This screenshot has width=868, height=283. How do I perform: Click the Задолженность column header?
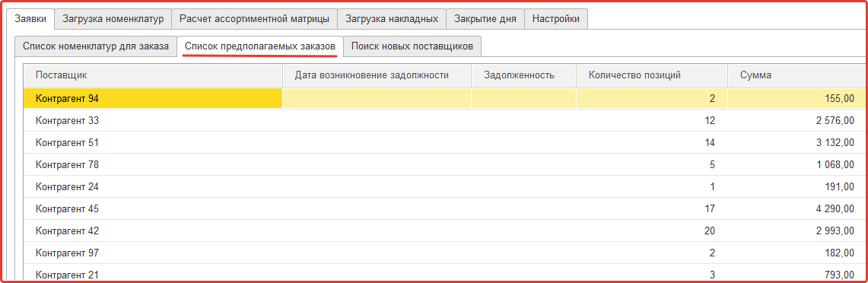[523, 75]
